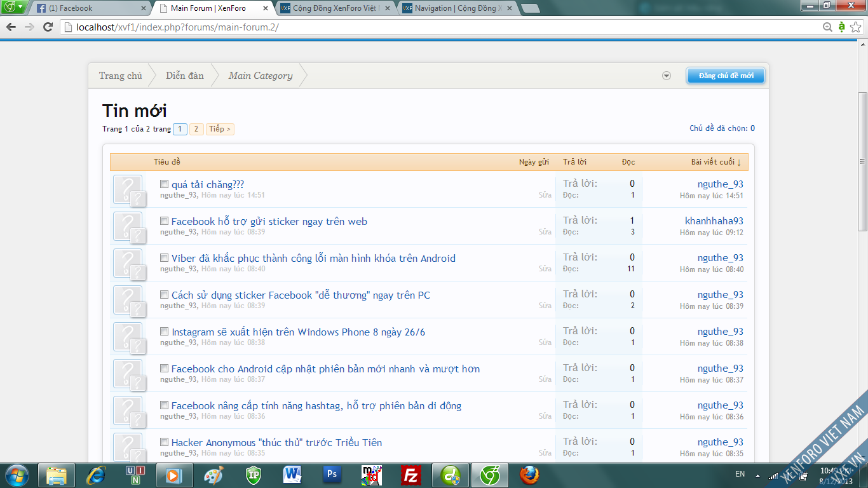The width and height of the screenshot is (868, 488).
Task: Check the 'Facebook cho Android' thread checkbox
Action: point(164,369)
